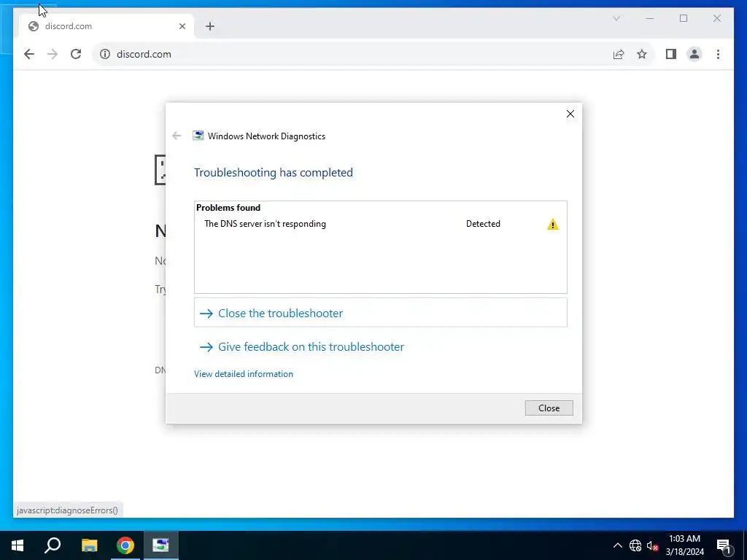Image resolution: width=747 pixels, height=560 pixels.
Task: Open Chrome profile avatar menu
Action: click(694, 54)
